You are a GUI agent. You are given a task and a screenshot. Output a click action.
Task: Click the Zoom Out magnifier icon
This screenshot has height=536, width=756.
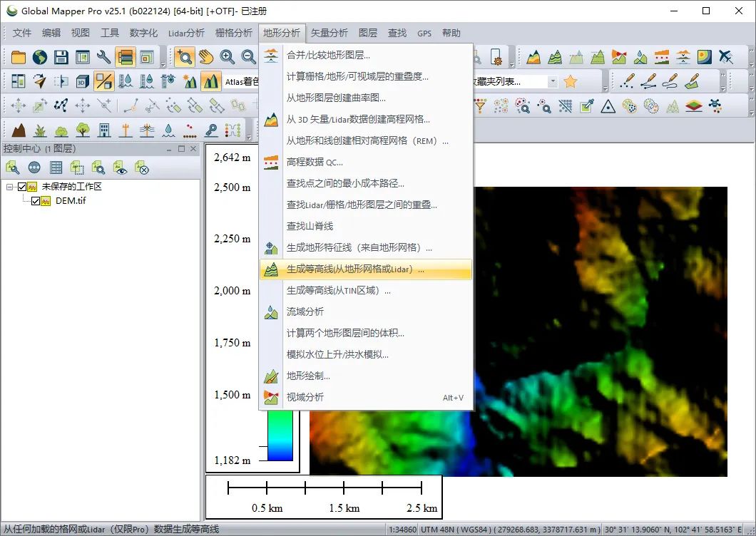(248, 57)
